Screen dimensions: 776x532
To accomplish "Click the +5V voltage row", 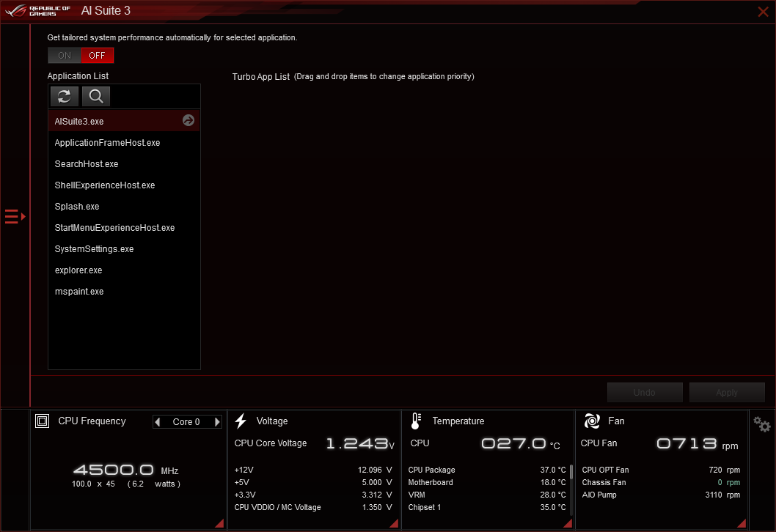I will (x=313, y=482).
